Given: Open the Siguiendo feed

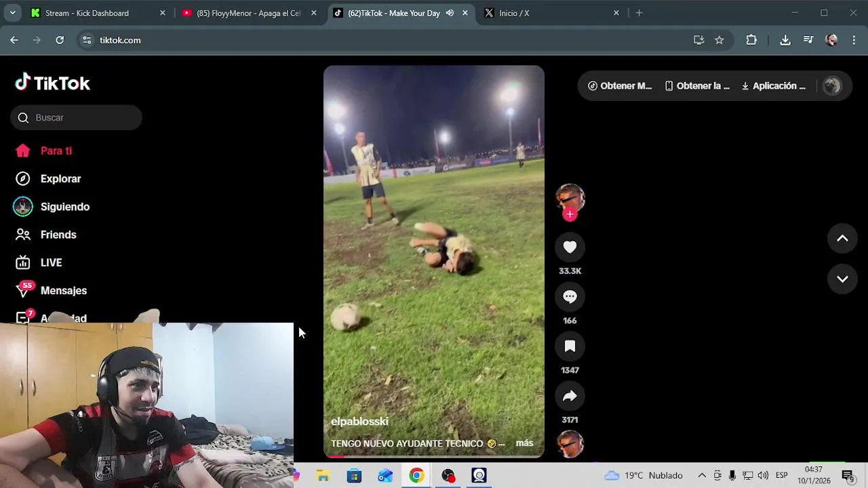Looking at the screenshot, I should (x=64, y=207).
